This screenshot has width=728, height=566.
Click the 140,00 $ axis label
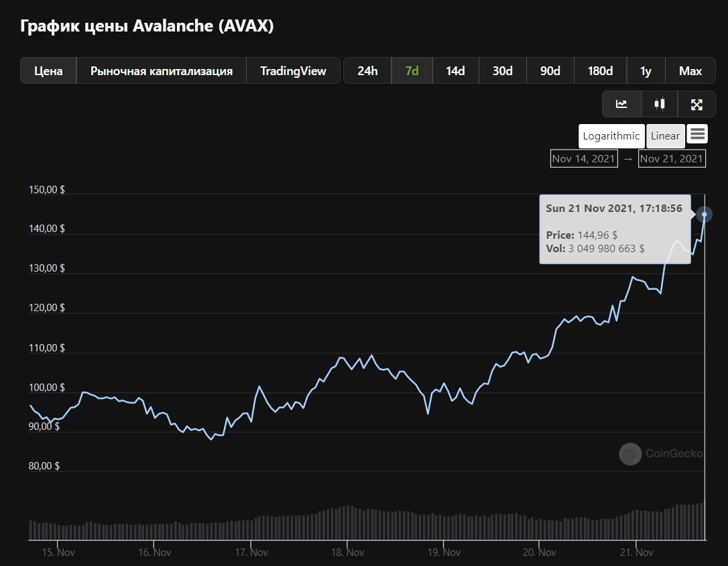pos(46,229)
